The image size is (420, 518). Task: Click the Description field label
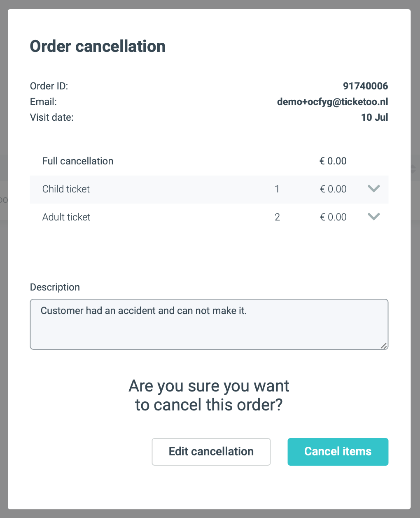55,287
